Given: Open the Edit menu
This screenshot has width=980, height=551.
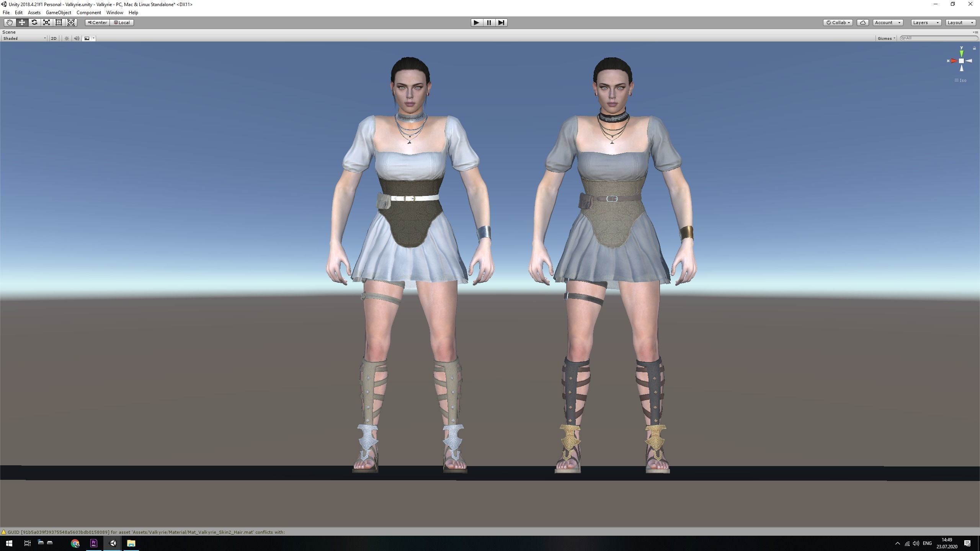Looking at the screenshot, I should (x=18, y=13).
